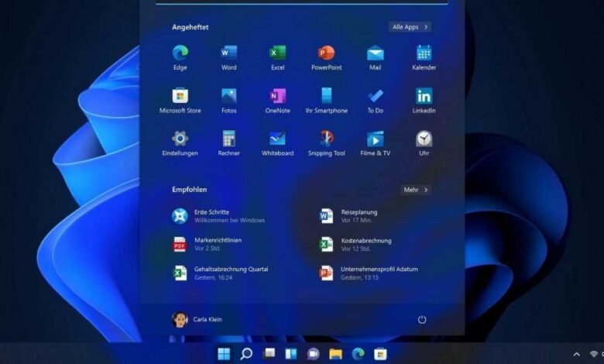
Task: Open the Whiteboard app
Action: tap(277, 144)
